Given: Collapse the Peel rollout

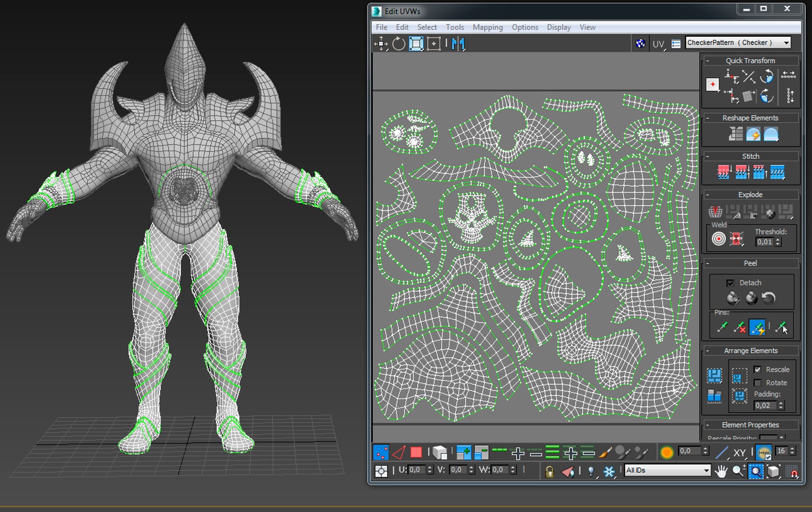Looking at the screenshot, I should tap(707, 263).
